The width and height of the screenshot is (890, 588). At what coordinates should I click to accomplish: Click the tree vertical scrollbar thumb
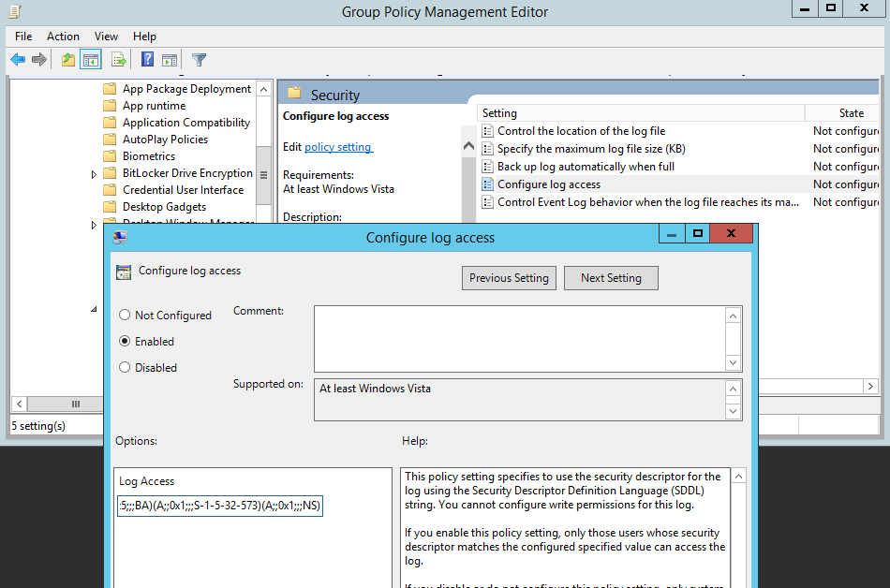(264, 175)
